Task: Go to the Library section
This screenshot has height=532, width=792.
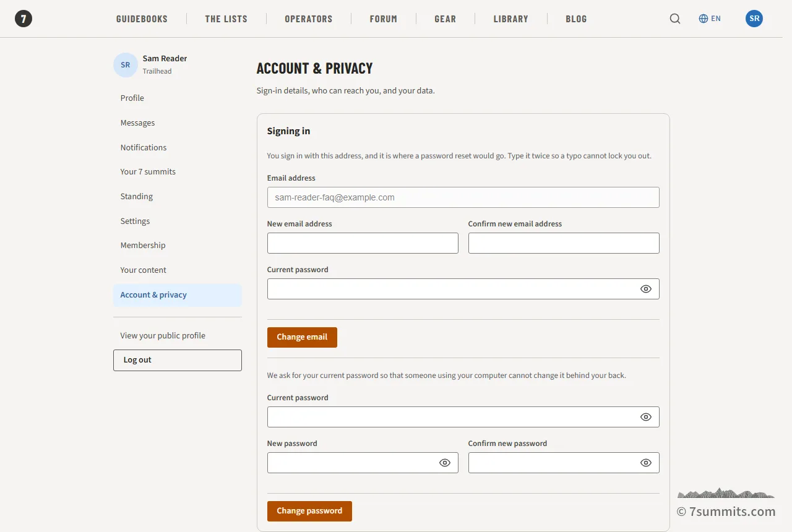Action: 511,19
